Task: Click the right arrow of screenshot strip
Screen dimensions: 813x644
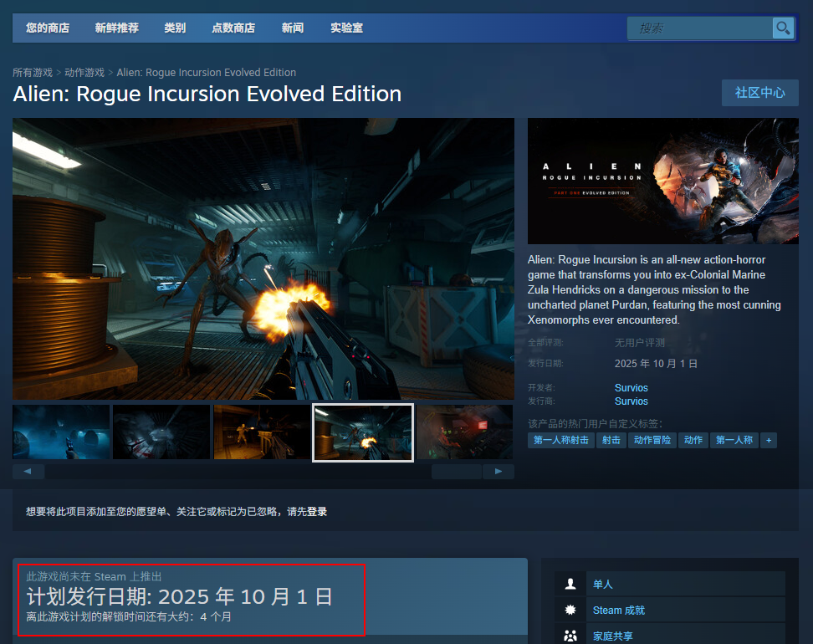Action: (499, 472)
